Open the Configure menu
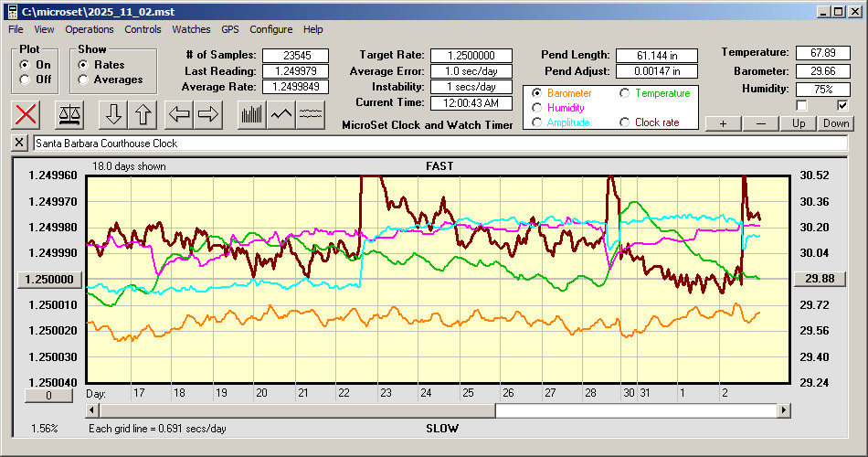 (x=271, y=29)
